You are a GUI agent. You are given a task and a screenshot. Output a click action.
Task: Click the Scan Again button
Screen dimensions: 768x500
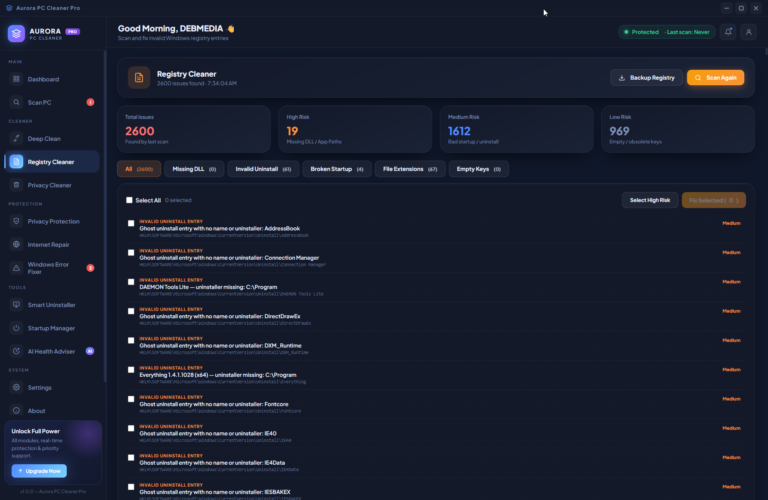[x=715, y=77]
